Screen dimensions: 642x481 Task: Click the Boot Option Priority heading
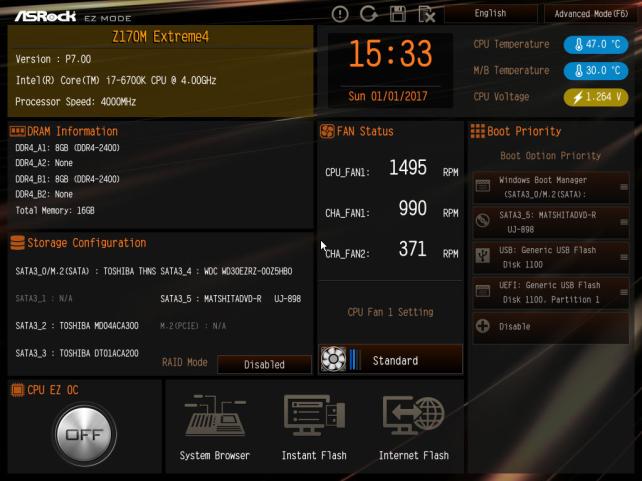point(551,156)
